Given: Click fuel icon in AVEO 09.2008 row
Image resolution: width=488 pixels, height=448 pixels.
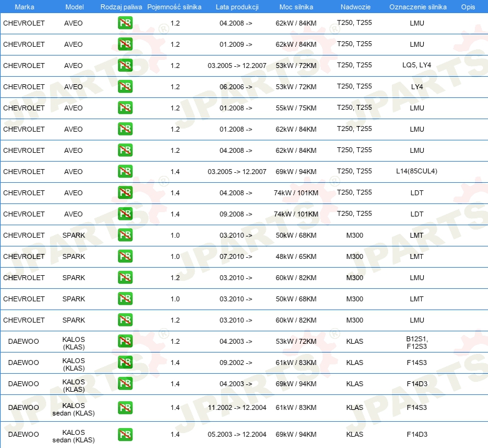Looking at the screenshot, I should click(125, 214).
